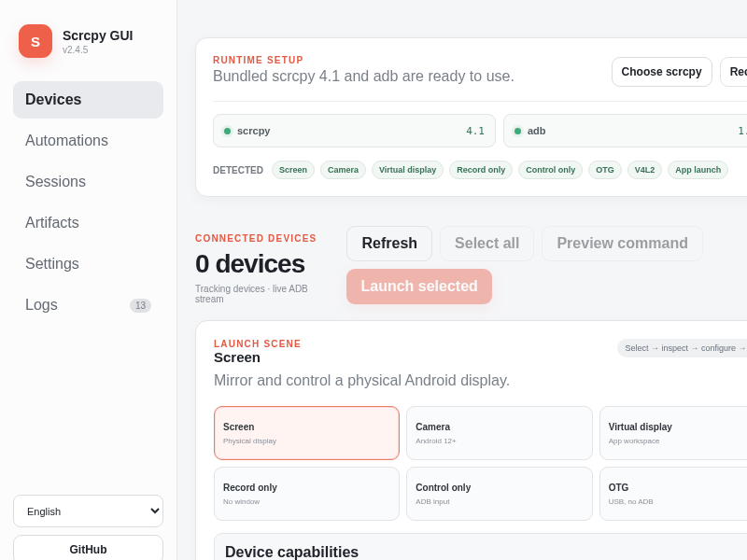This screenshot has height=560, width=747.
Task: Click the scrcpy 4.1 status row
Action: click(354, 131)
